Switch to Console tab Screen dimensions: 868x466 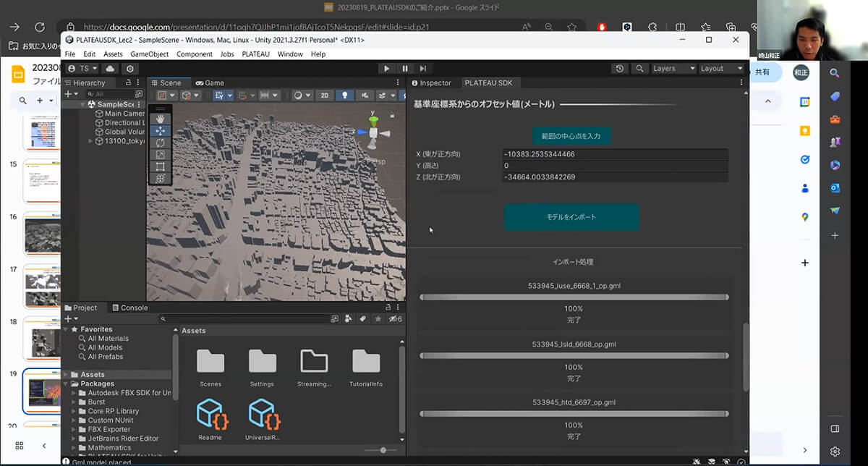point(129,308)
